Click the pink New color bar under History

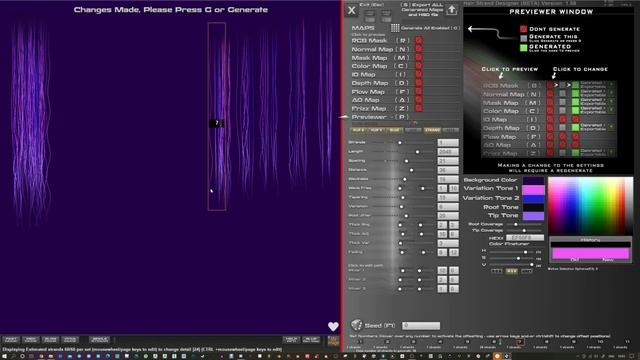click(590, 253)
